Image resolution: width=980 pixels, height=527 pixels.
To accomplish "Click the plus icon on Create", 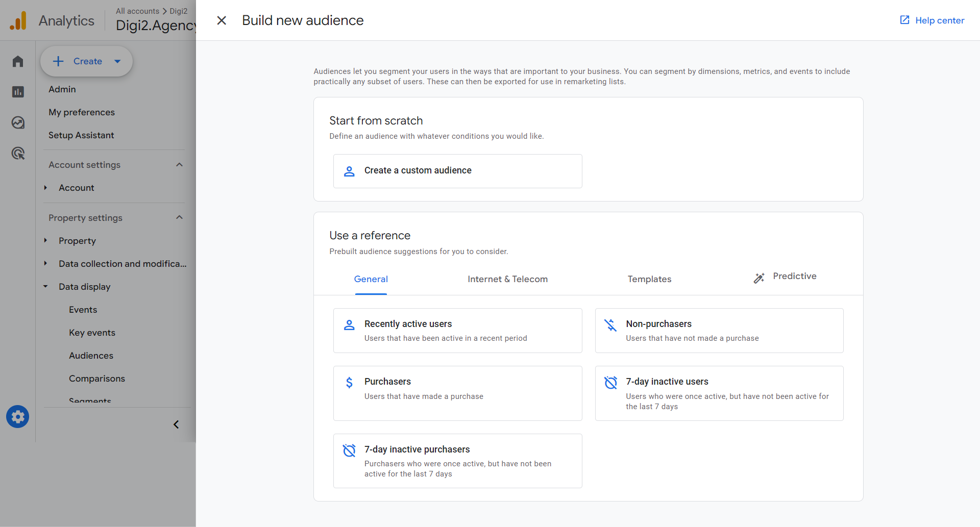I will (x=58, y=61).
